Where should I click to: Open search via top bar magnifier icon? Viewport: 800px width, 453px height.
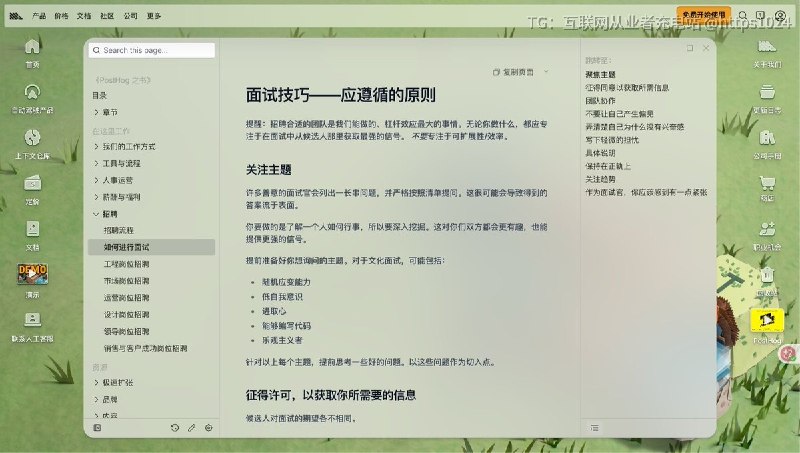[x=743, y=16]
